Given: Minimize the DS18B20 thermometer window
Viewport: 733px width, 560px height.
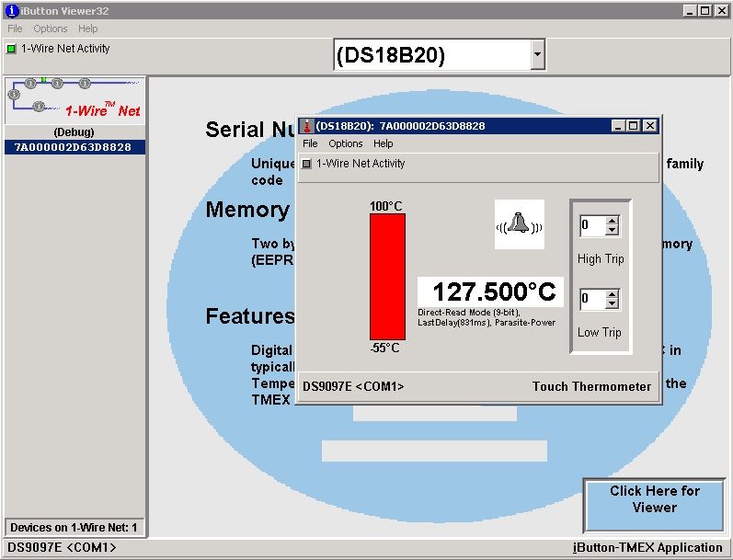Looking at the screenshot, I should (x=618, y=126).
